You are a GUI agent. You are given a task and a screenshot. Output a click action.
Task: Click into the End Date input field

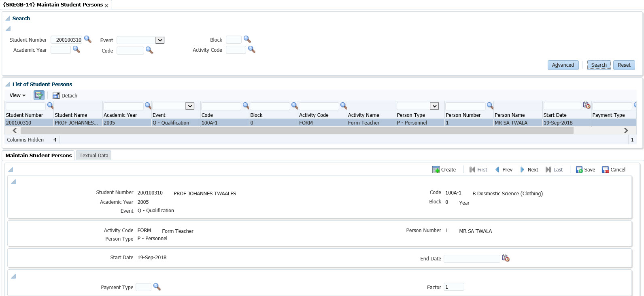click(x=472, y=259)
